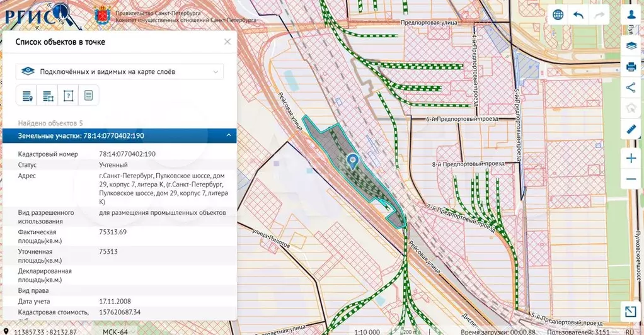Redo the map view change
Viewport: 644px width, 335px height.
[x=599, y=15]
